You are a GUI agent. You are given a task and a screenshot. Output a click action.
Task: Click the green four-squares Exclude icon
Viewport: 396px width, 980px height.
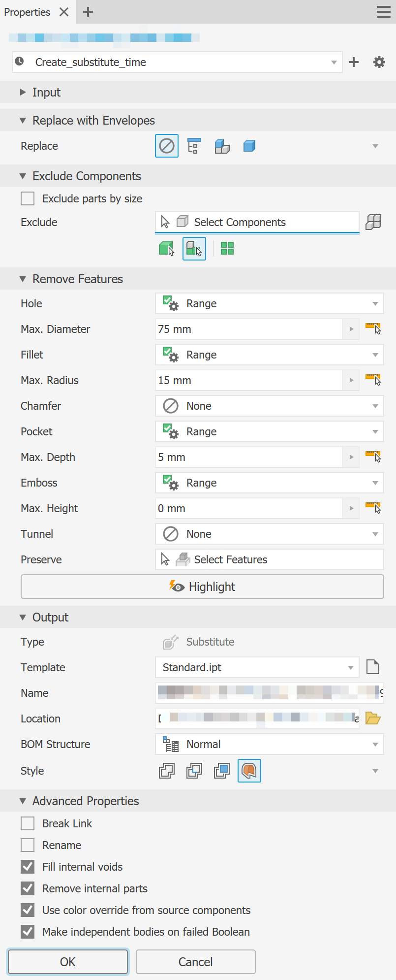[227, 248]
